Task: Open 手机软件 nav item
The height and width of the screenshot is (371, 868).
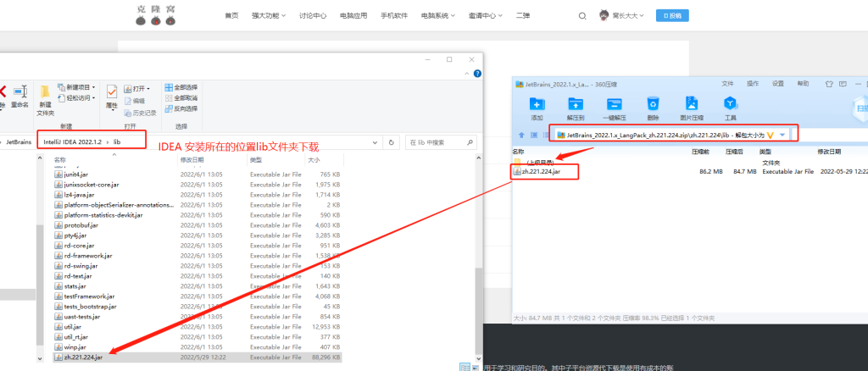Action: pos(394,15)
